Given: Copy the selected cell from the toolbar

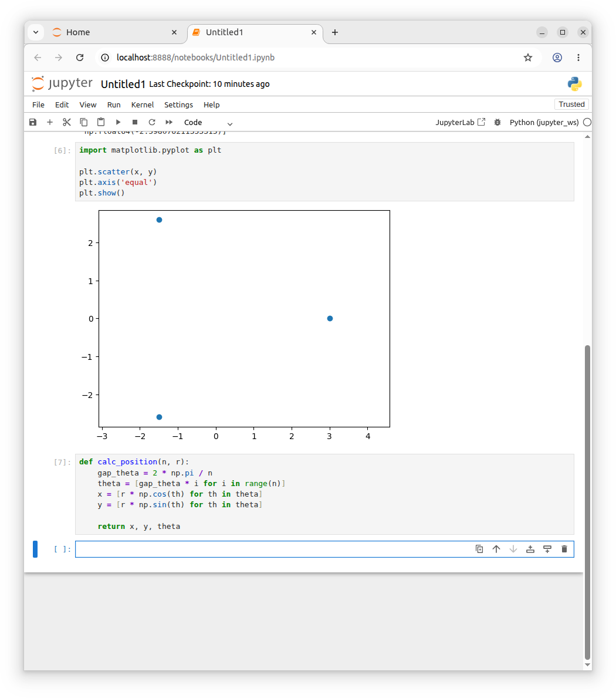Looking at the screenshot, I should point(84,122).
